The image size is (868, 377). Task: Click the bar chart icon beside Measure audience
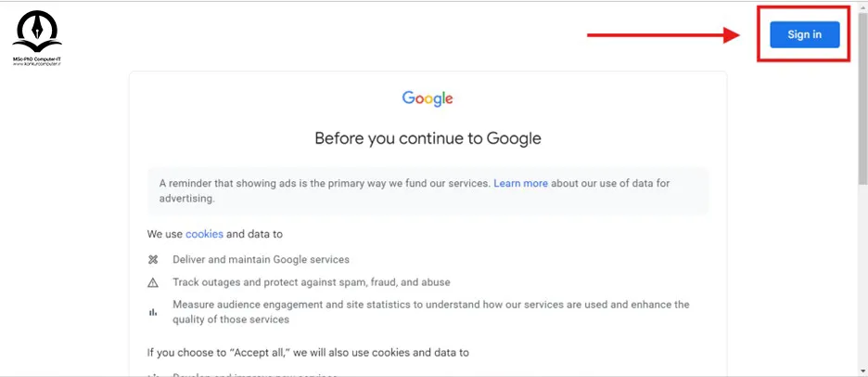(153, 312)
